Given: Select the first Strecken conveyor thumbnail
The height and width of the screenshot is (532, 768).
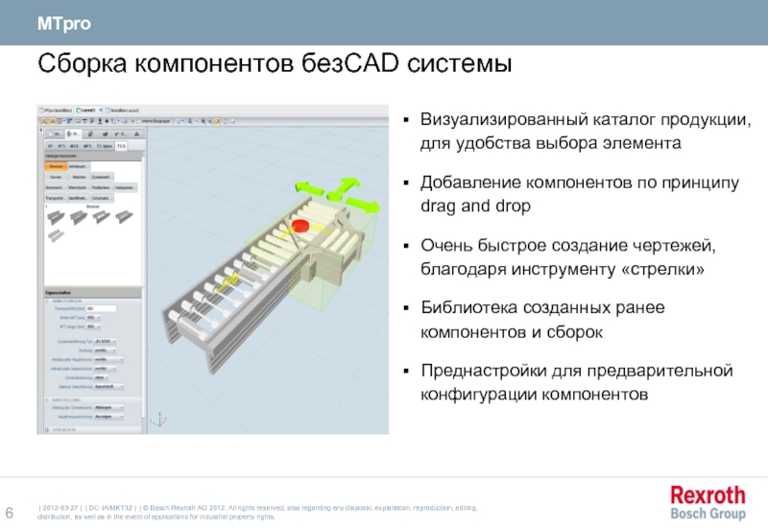Looking at the screenshot, I should (56, 217).
